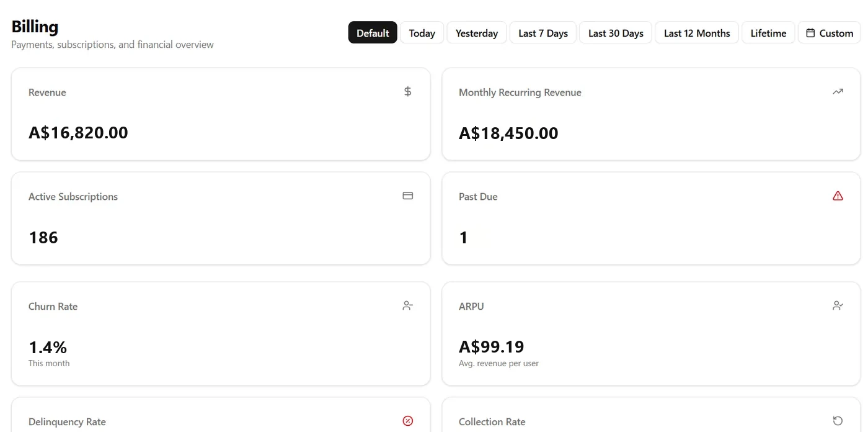The height and width of the screenshot is (432, 868).
Task: Choose the Last 30 Days range
Action: (x=616, y=33)
